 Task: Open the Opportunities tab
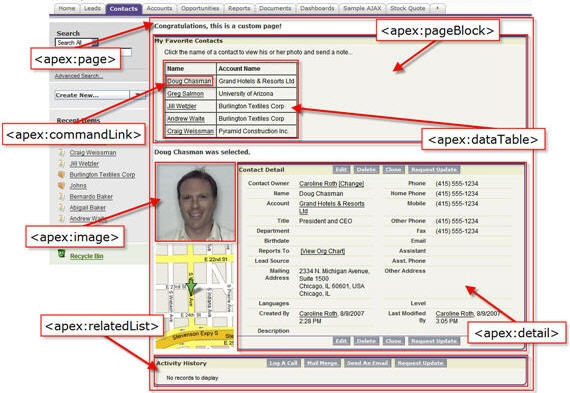(200, 8)
